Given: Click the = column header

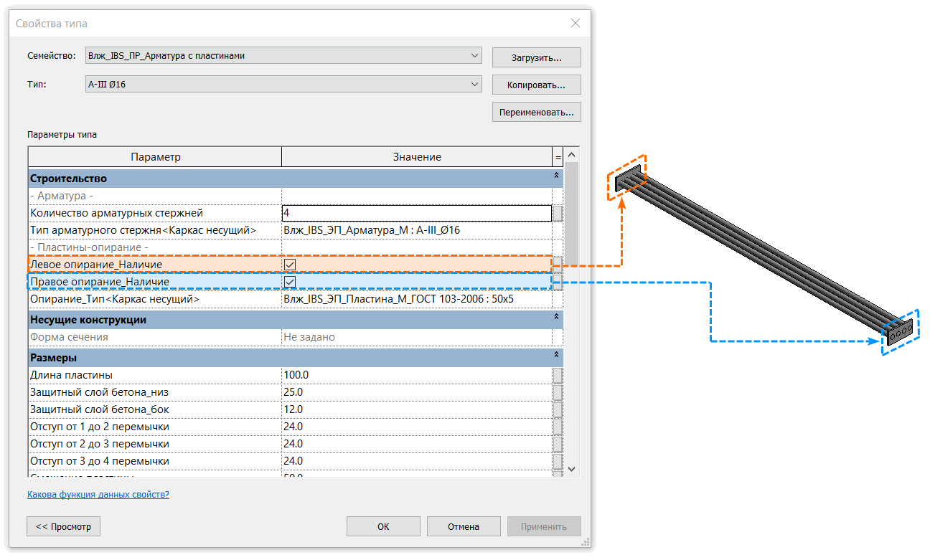Looking at the screenshot, I should pyautogui.click(x=558, y=157).
